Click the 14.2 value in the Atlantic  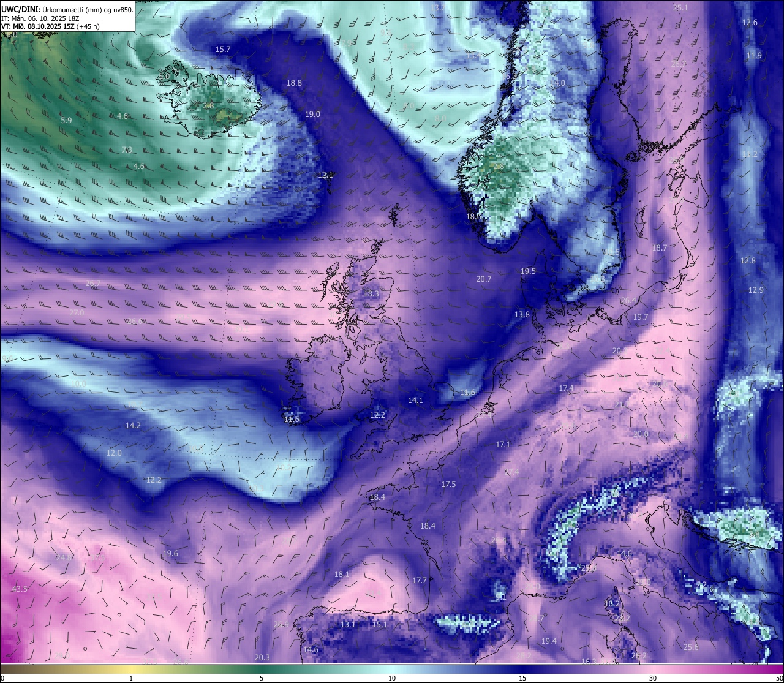[133, 426]
